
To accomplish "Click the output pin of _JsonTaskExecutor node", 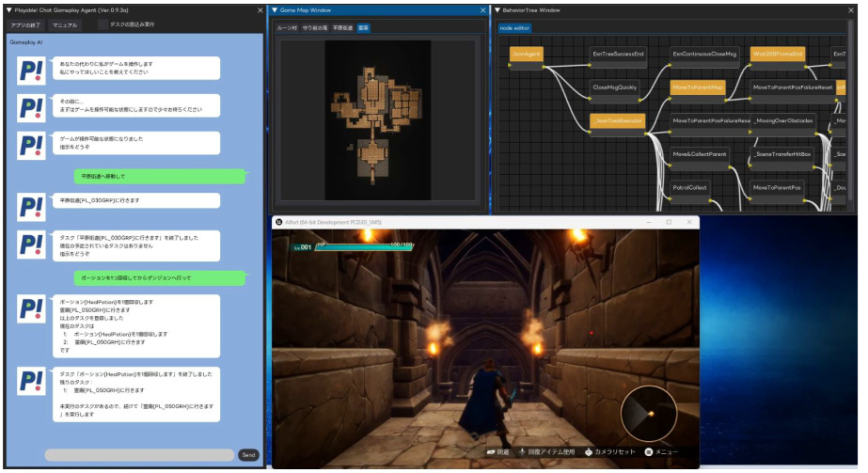I will click(x=645, y=133).
